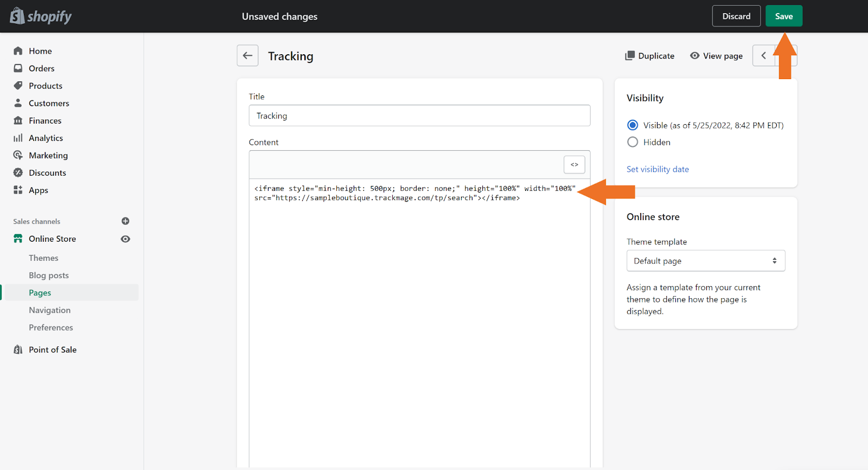The width and height of the screenshot is (868, 470).
Task: Click the Shopify logo
Action: pyautogui.click(x=41, y=16)
